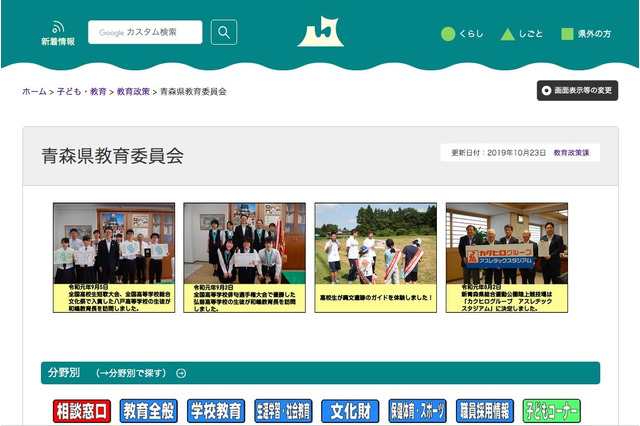Open 子ども・教育 breadcrumb link
The width and height of the screenshot is (640, 426).
click(82, 91)
